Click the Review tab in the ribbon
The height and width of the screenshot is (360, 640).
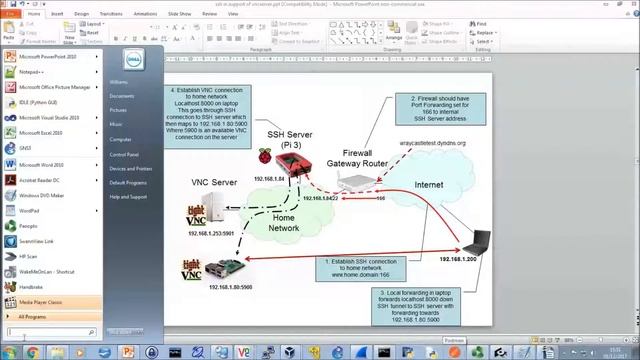tap(209, 14)
